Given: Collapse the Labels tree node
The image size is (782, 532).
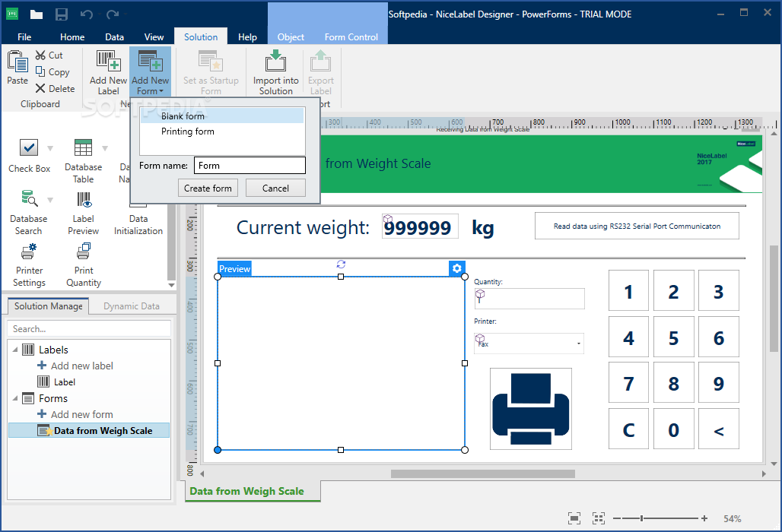Looking at the screenshot, I should (15, 350).
